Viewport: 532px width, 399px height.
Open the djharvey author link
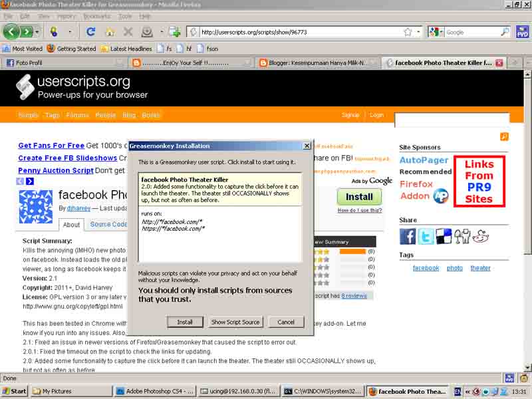pyautogui.click(x=78, y=208)
